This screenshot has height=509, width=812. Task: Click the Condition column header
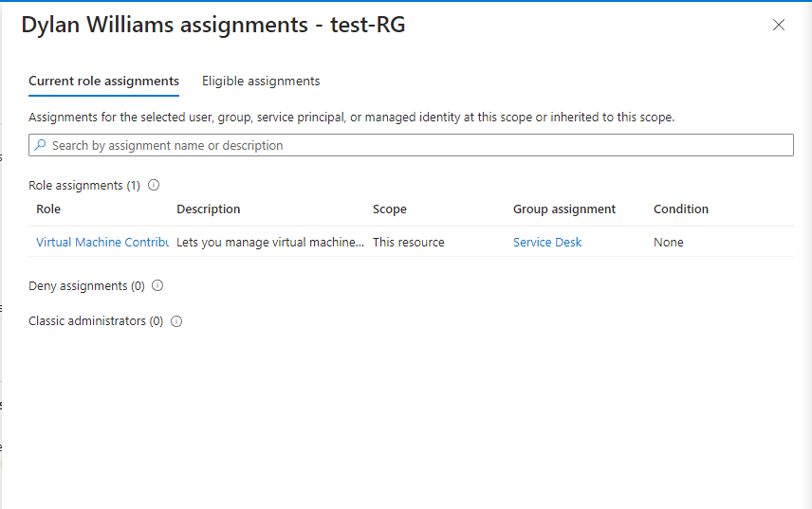[x=681, y=209]
